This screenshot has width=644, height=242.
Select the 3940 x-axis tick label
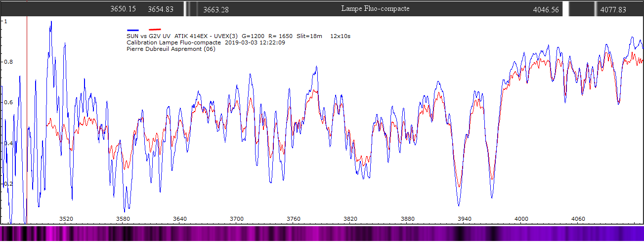click(465, 219)
